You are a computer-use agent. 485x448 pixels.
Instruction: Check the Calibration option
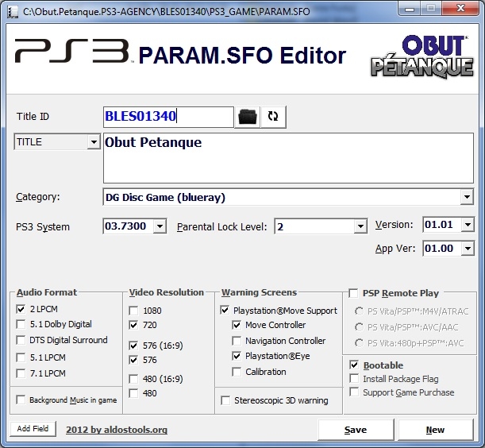point(237,372)
